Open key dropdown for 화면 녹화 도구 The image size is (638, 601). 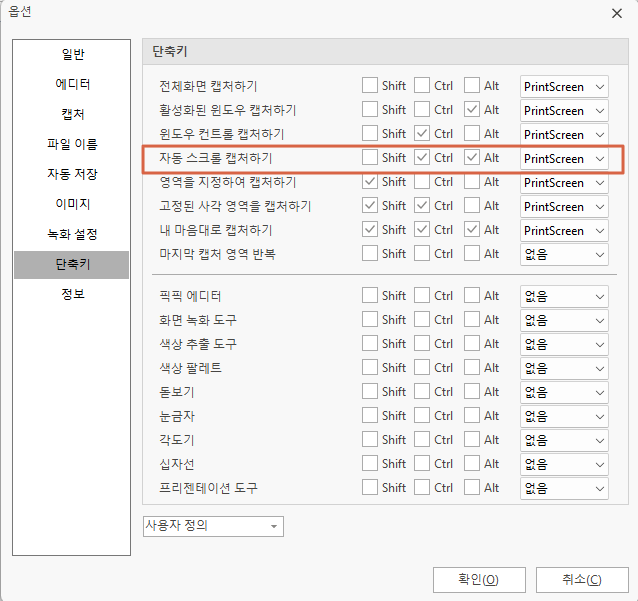click(x=564, y=321)
